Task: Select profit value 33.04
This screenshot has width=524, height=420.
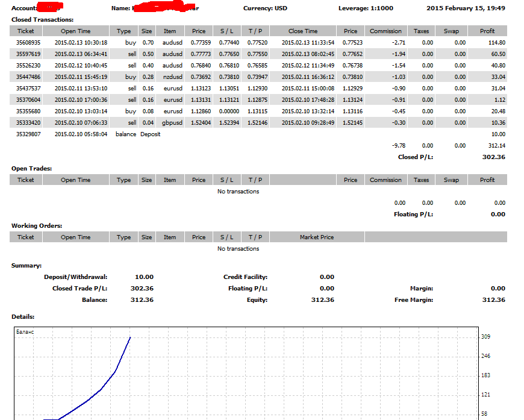Action: pyautogui.click(x=498, y=77)
